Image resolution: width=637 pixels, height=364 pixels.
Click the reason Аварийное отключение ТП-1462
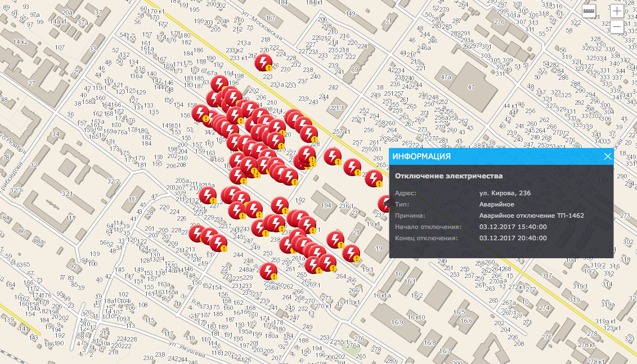point(531,215)
